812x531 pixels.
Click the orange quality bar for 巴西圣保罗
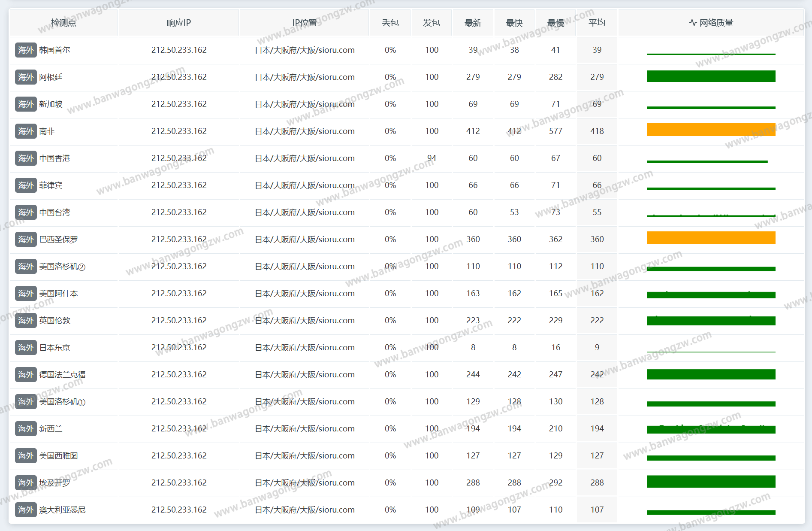click(x=711, y=238)
